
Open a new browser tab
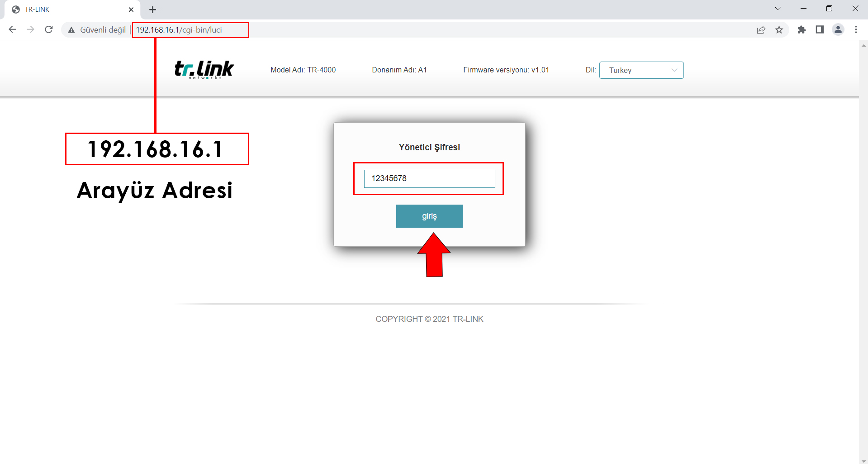tap(152, 10)
